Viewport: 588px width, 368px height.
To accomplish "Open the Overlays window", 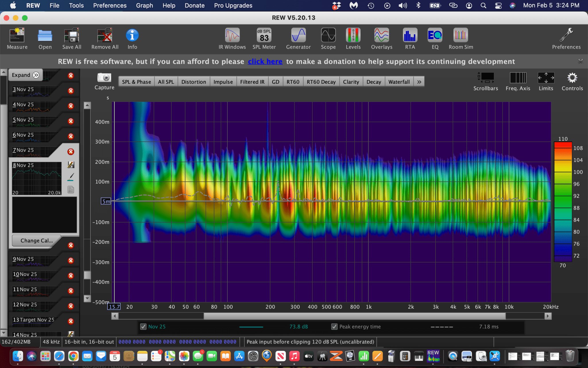I will click(x=382, y=39).
